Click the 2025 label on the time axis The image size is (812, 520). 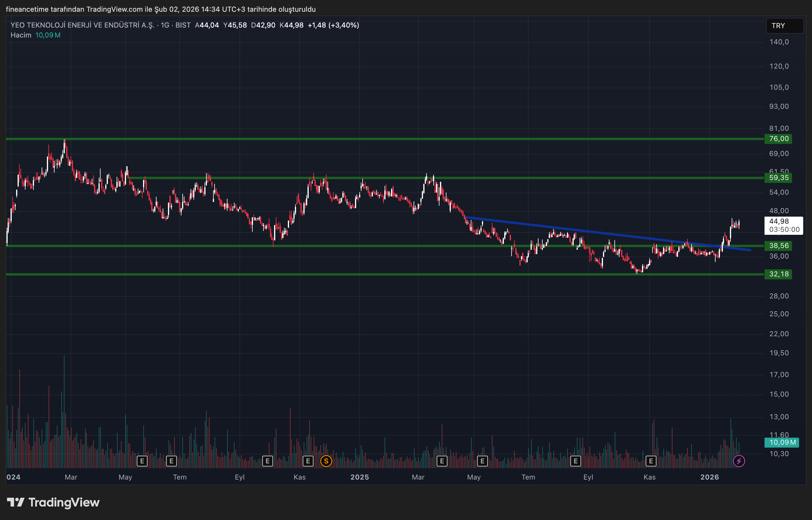point(360,477)
